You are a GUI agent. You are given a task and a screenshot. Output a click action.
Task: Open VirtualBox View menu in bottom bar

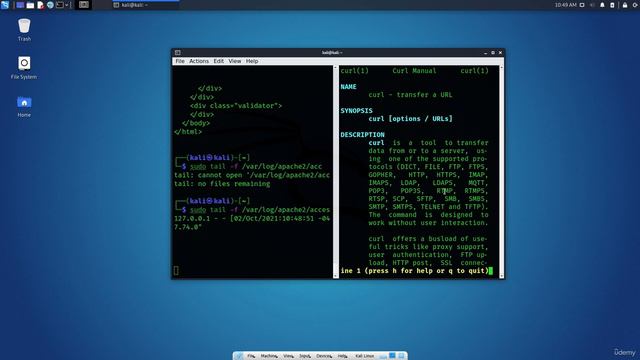288,356
